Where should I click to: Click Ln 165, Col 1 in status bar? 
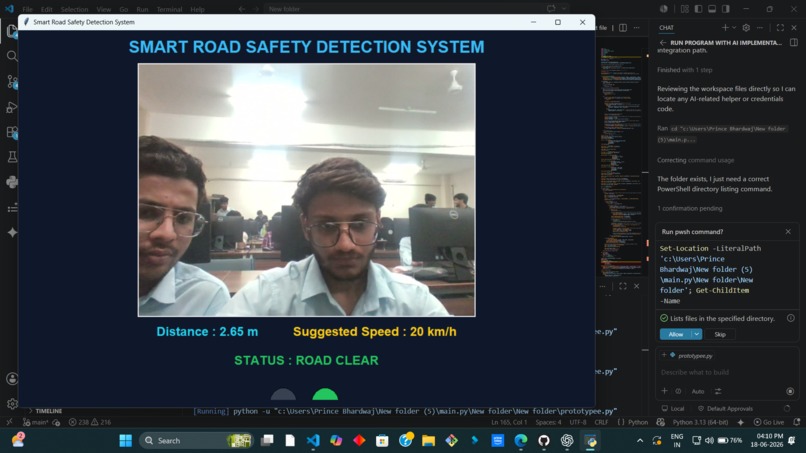click(509, 422)
